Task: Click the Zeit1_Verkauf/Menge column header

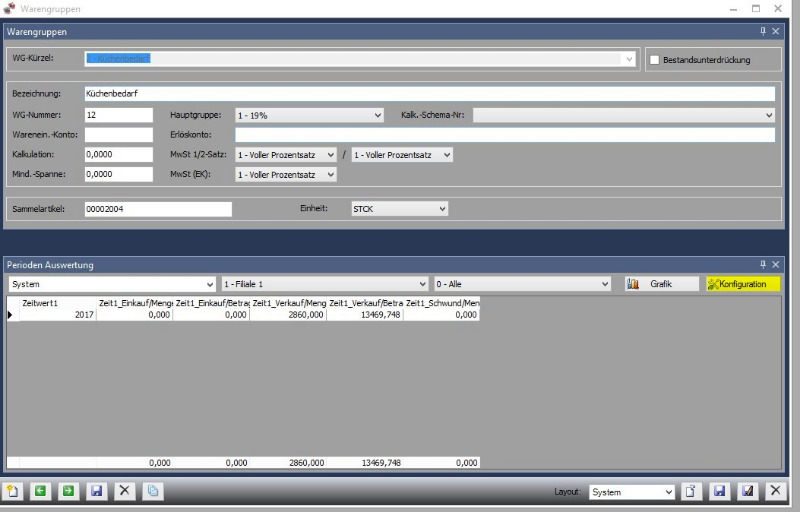Action: click(x=288, y=303)
